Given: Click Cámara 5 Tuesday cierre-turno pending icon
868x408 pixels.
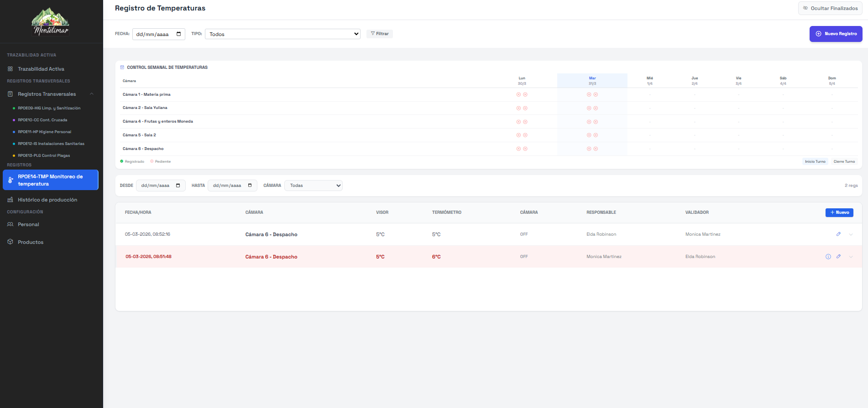Looking at the screenshot, I should click(596, 135).
